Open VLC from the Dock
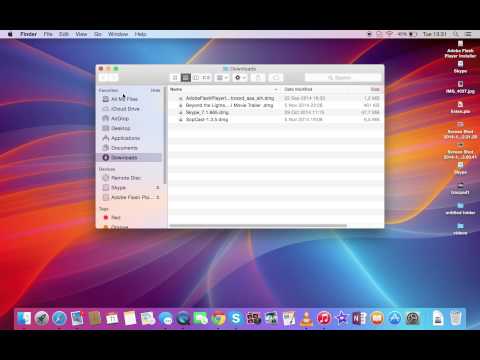This screenshot has height=360, width=480. tap(306, 318)
